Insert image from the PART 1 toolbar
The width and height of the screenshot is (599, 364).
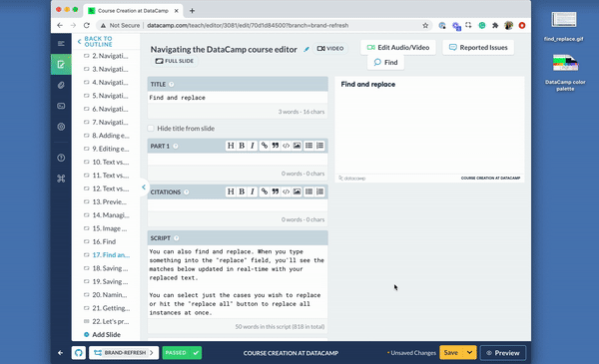coord(297,146)
